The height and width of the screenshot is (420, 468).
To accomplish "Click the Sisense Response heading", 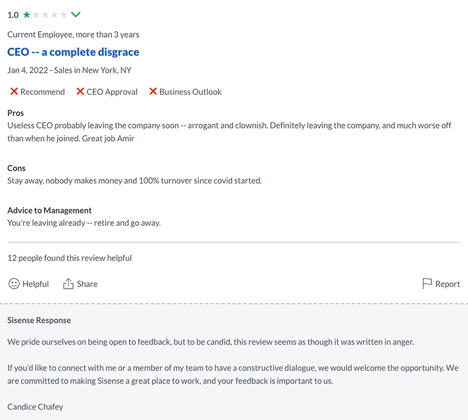I will (39, 320).
